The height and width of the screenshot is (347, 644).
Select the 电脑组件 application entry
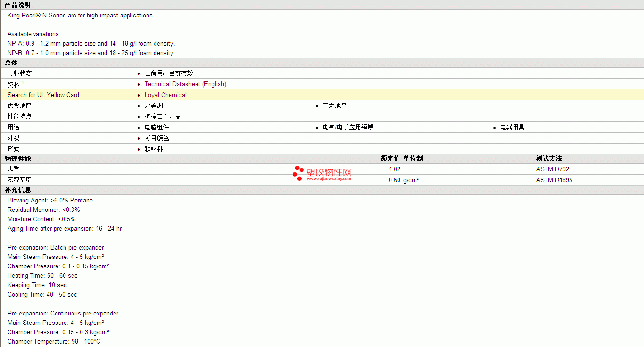[156, 127]
